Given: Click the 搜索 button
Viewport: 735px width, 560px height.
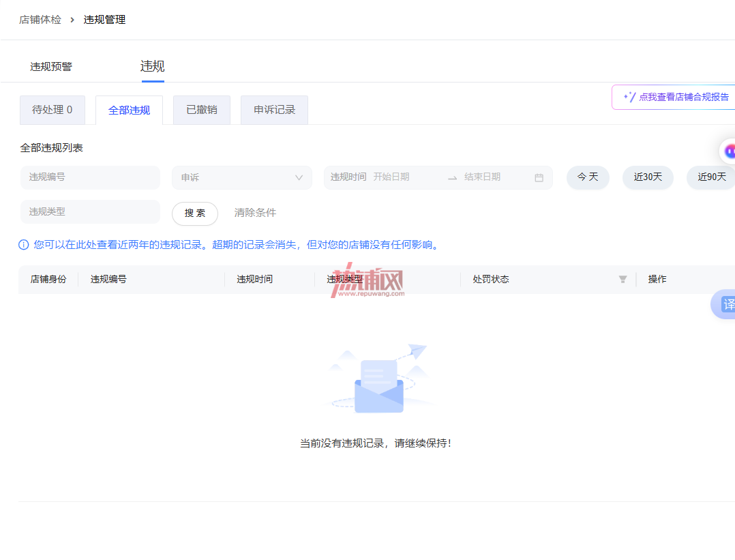Looking at the screenshot, I should (195, 213).
